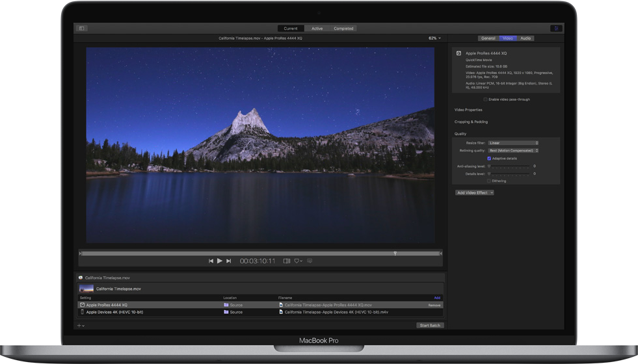Switch to the Completed tab
The height and width of the screenshot is (364, 638).
[x=343, y=29]
